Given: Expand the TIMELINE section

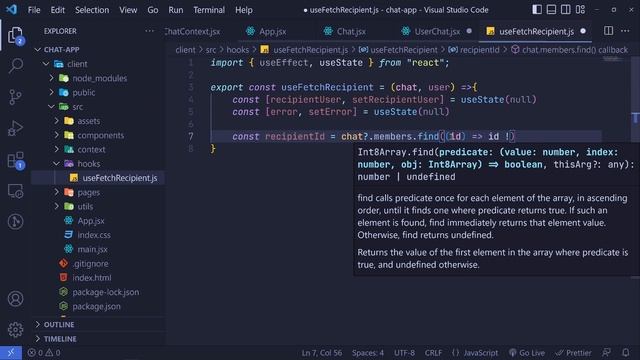Looking at the screenshot, I should click(x=98, y=339).
